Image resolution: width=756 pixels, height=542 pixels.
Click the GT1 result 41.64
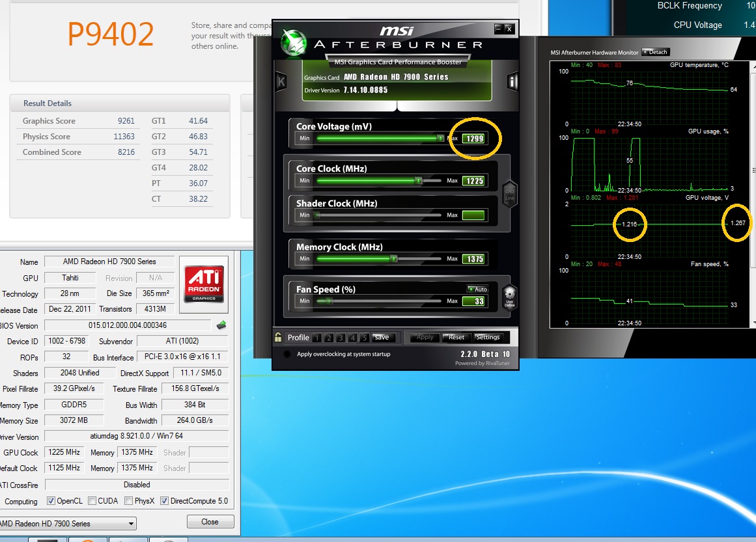click(x=198, y=121)
